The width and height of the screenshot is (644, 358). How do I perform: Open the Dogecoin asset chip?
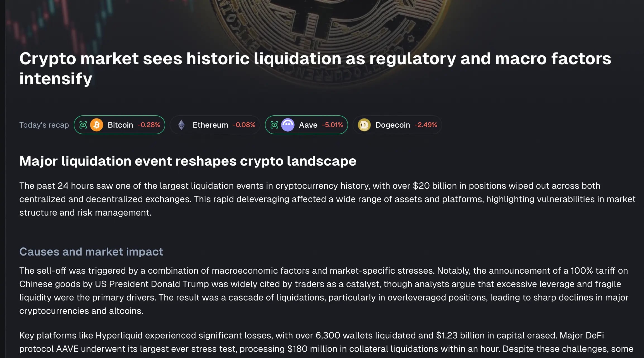[397, 125]
